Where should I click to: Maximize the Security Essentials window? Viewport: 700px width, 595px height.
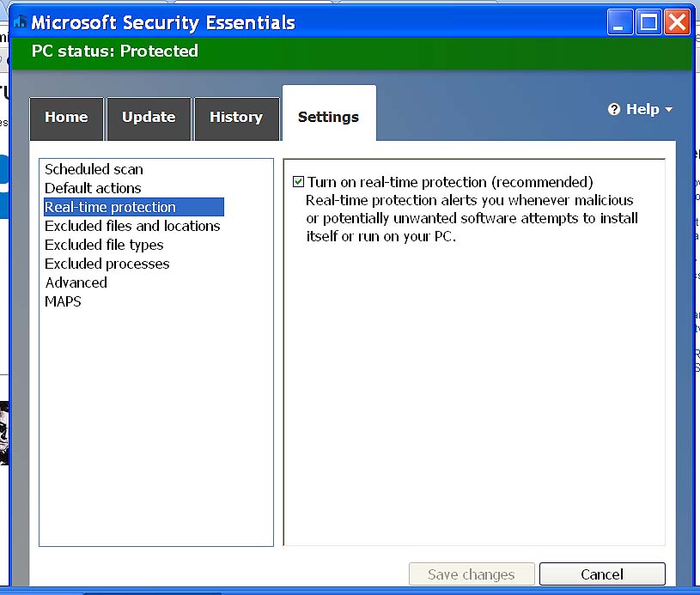(x=648, y=21)
